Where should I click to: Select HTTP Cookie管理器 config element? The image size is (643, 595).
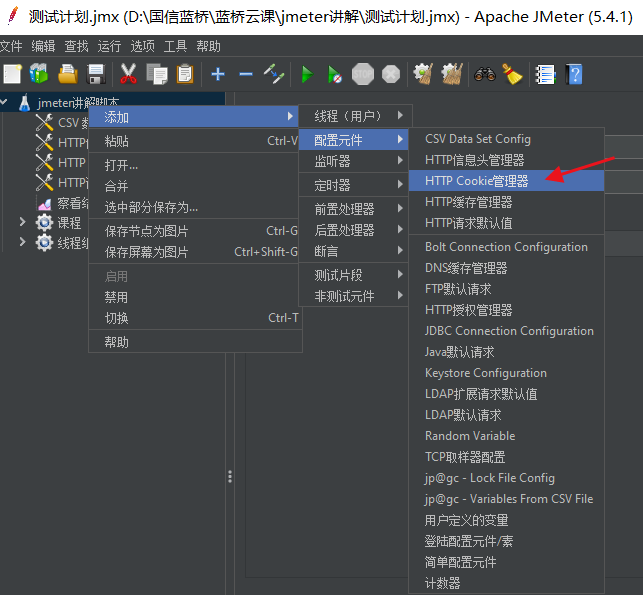(x=506, y=180)
